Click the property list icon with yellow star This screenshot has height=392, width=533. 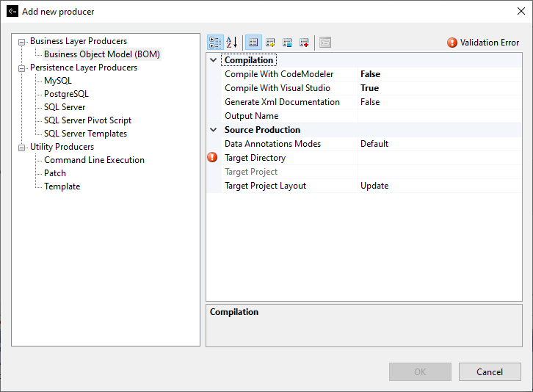(270, 43)
